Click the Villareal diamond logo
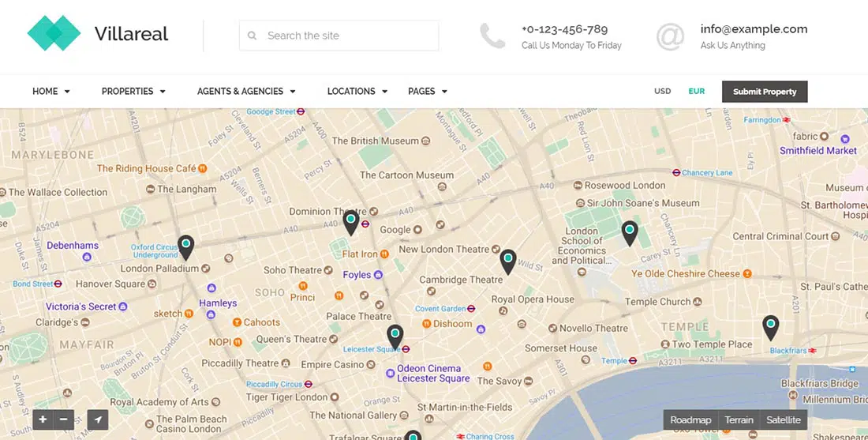 click(54, 34)
